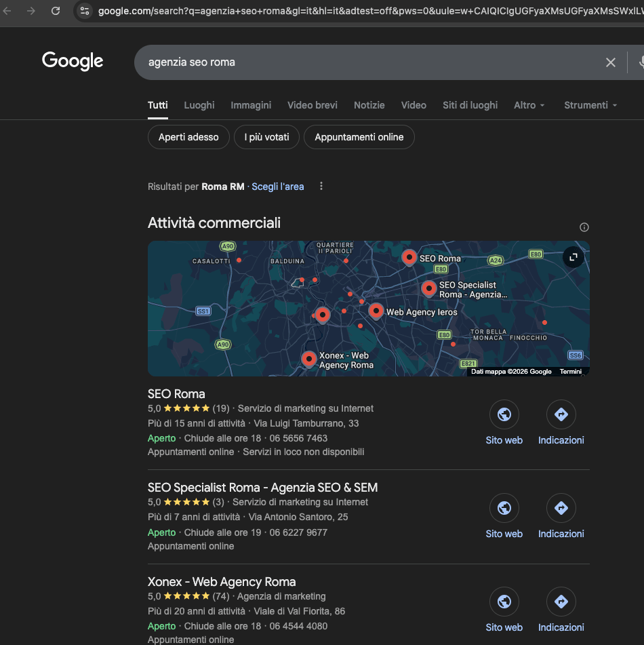644x645 pixels.
Task: Switch to the Siti di luoghi tab
Action: point(470,105)
